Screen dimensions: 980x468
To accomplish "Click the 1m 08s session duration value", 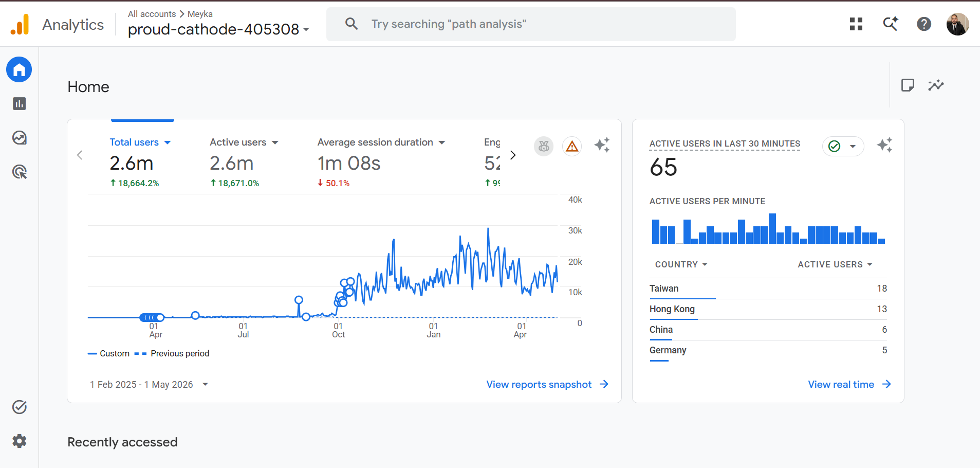I will [x=349, y=164].
